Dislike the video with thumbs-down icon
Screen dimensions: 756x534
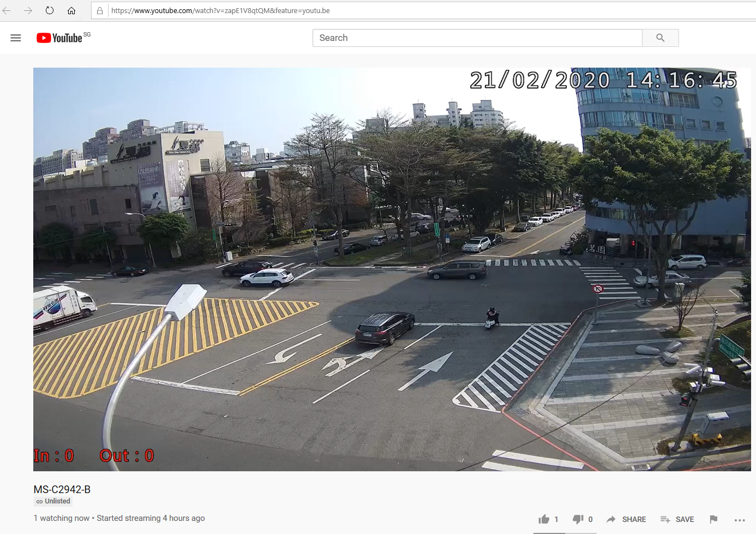pyautogui.click(x=578, y=519)
